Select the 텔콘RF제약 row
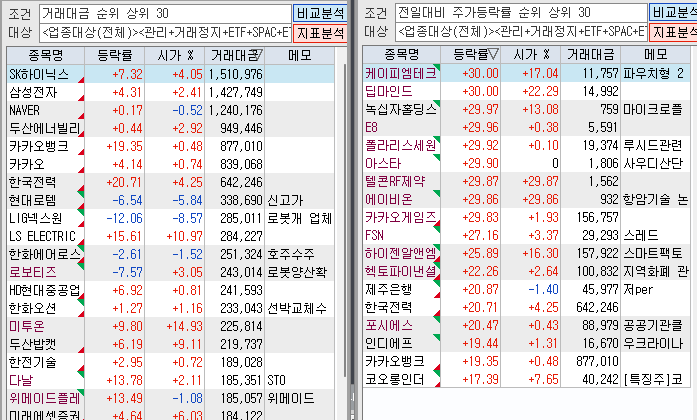 [x=526, y=181]
